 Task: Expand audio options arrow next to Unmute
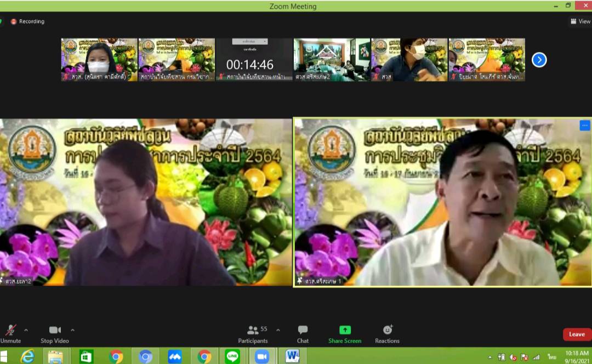26,330
